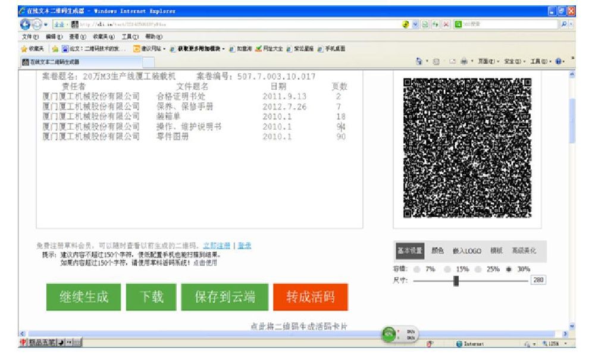Screen dimensions: 592x364
Task: Click the size value field showing 280
Action: 538,280
